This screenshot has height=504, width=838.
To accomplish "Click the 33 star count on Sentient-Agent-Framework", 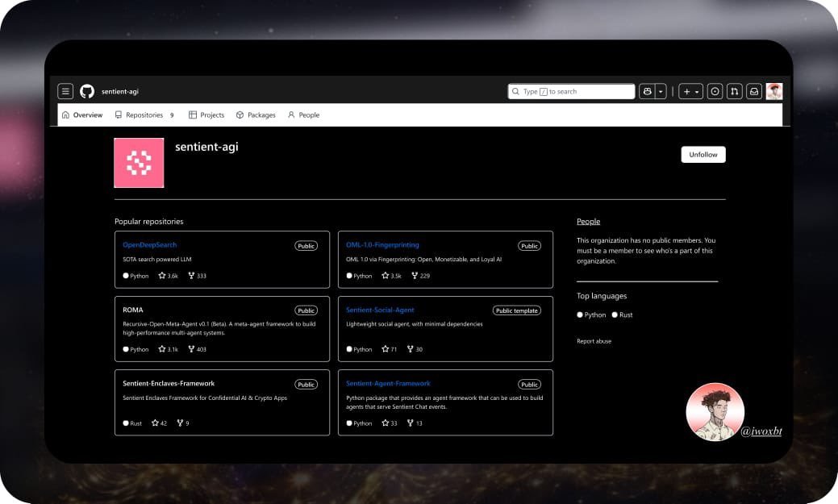I will tap(389, 423).
